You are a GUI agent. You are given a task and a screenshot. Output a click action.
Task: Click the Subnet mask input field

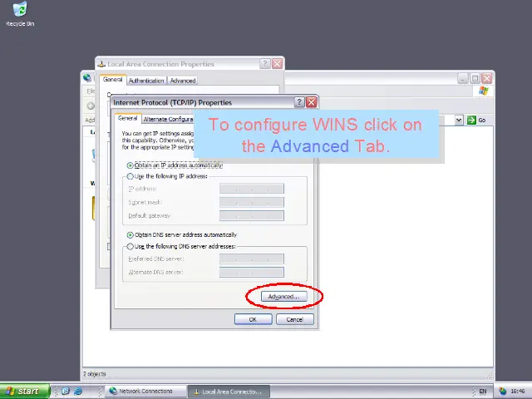[252, 202]
